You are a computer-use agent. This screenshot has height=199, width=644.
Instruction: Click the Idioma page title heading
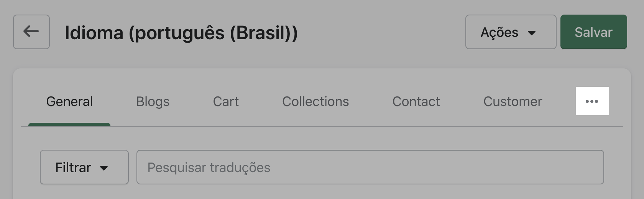[181, 33]
